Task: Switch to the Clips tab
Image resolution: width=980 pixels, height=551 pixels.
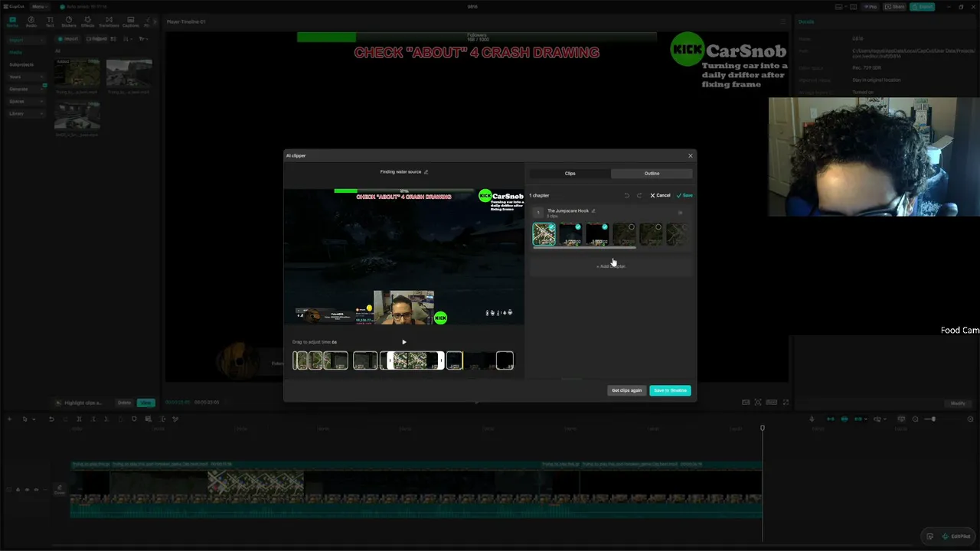Action: coord(570,174)
